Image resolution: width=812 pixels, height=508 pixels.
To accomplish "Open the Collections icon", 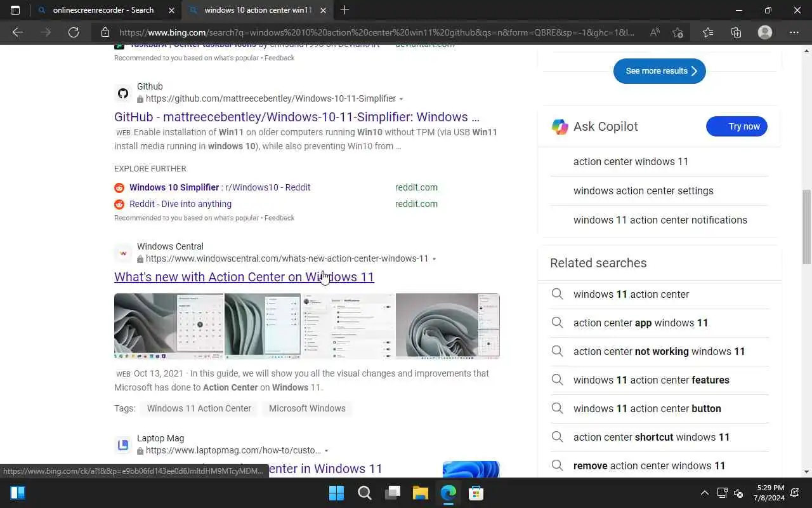I will [736, 32].
